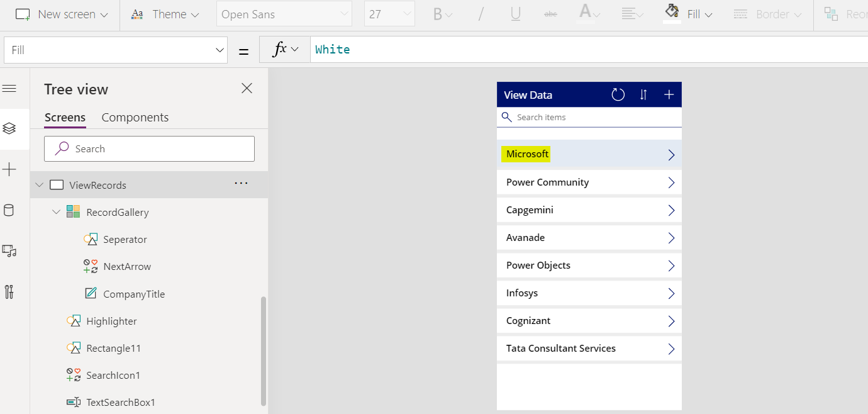Screen dimensions: 868x414
Task: Select the Cognizant gallery item
Action: (x=589, y=321)
